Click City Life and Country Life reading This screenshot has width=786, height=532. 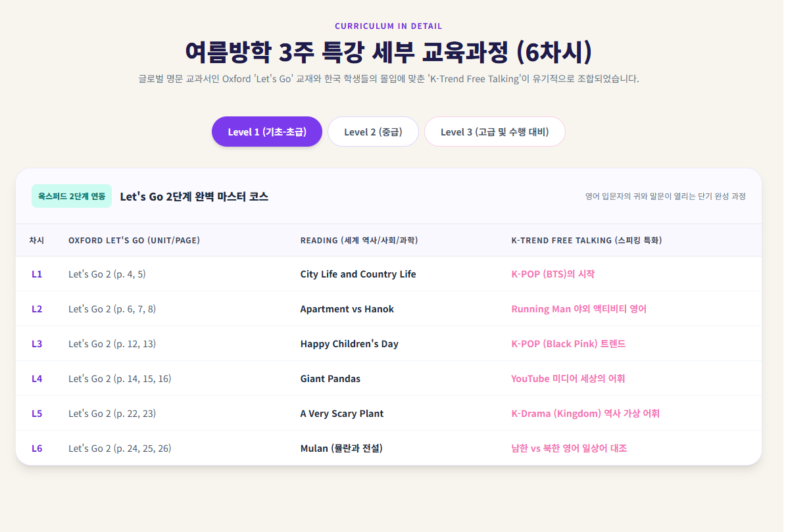click(x=358, y=274)
